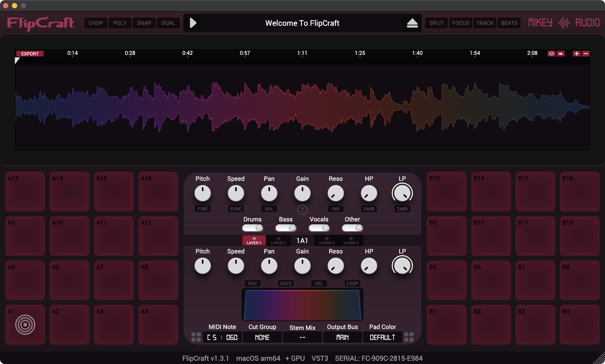This screenshot has height=364, width=605.
Task: Click the exclamation warning icon under Gain
Action: click(x=302, y=210)
